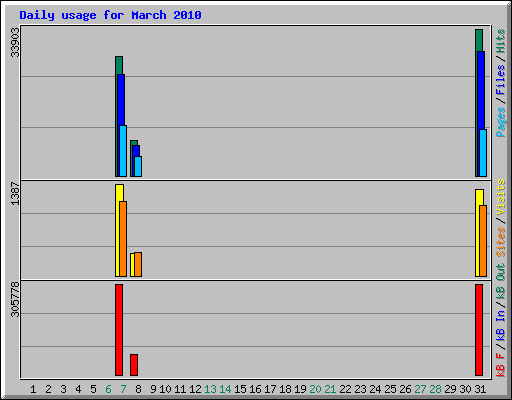Click day label 3 on the axis
This screenshot has height=400, width=512.
[63, 389]
